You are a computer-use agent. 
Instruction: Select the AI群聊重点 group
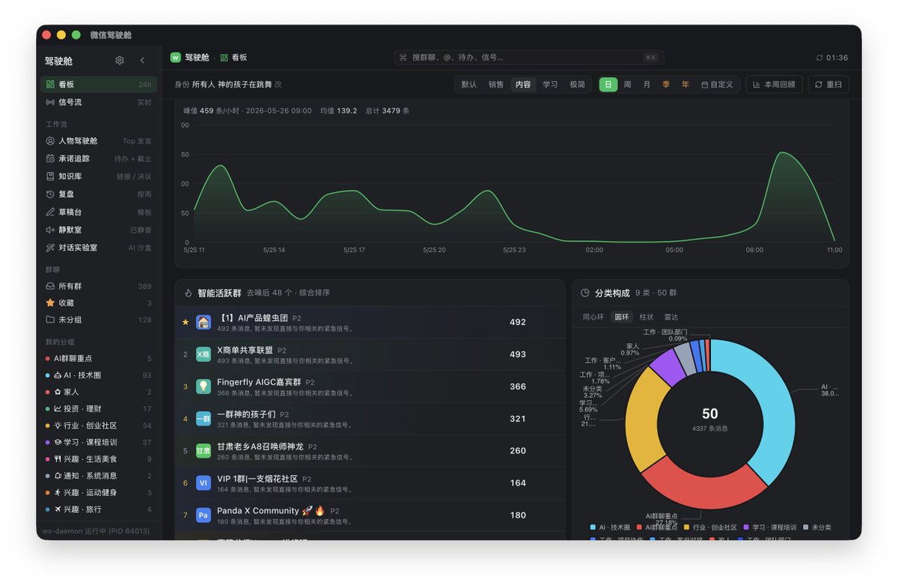point(99,358)
